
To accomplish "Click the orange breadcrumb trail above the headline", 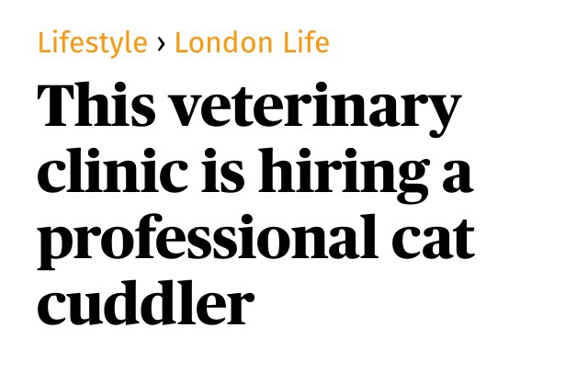I will pyautogui.click(x=183, y=42).
